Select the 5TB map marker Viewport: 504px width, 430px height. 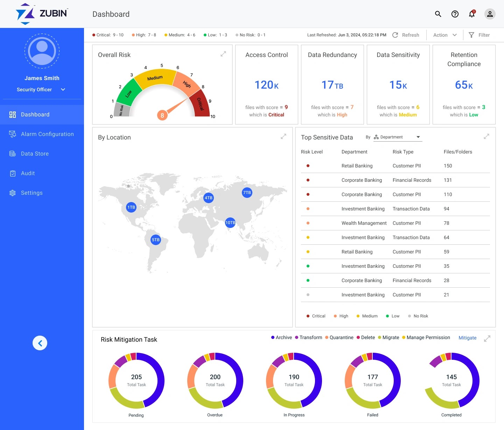[156, 240]
